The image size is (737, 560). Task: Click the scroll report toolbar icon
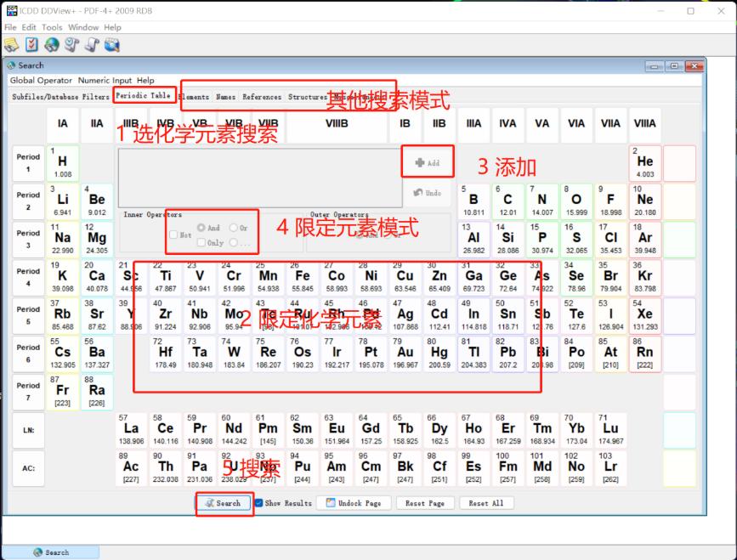[x=92, y=44]
